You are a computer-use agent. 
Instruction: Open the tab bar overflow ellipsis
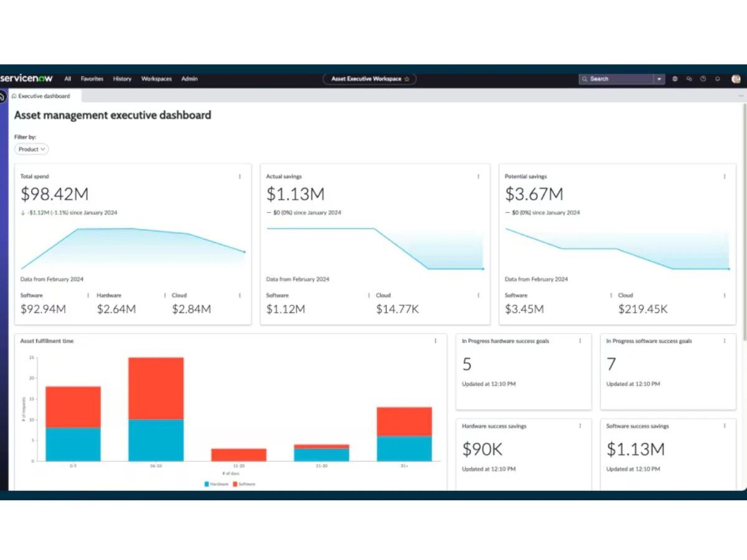[x=741, y=96]
